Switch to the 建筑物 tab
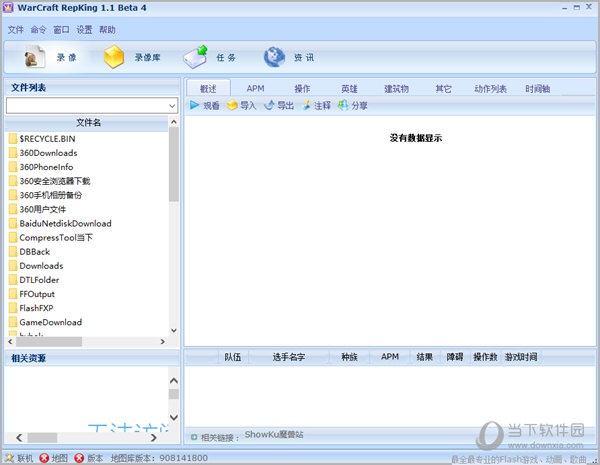The height and width of the screenshot is (465, 600). (396, 89)
